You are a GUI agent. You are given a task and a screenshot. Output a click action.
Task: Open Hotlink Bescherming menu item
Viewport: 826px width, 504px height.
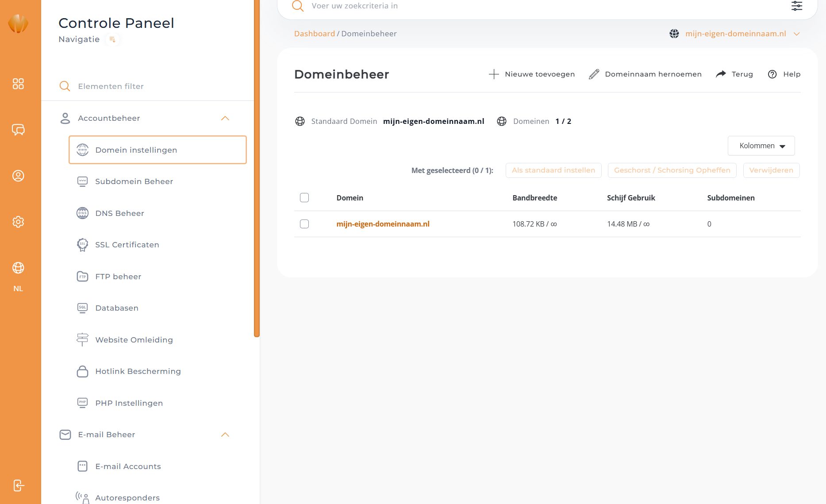coord(158,371)
